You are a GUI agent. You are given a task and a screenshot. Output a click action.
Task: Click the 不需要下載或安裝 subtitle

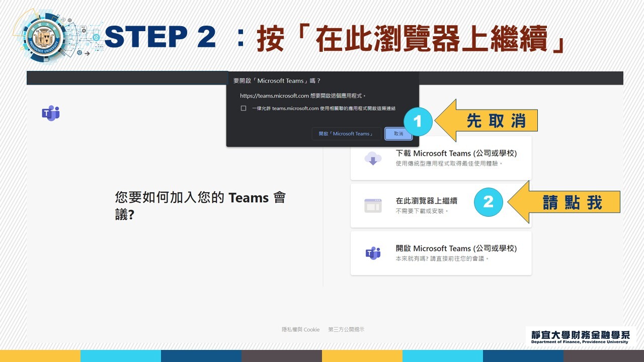point(422,211)
